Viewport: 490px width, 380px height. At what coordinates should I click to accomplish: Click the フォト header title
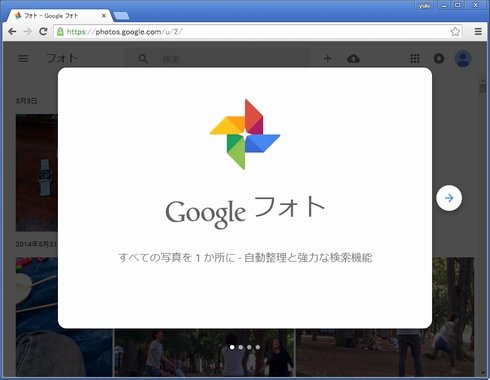coord(62,58)
